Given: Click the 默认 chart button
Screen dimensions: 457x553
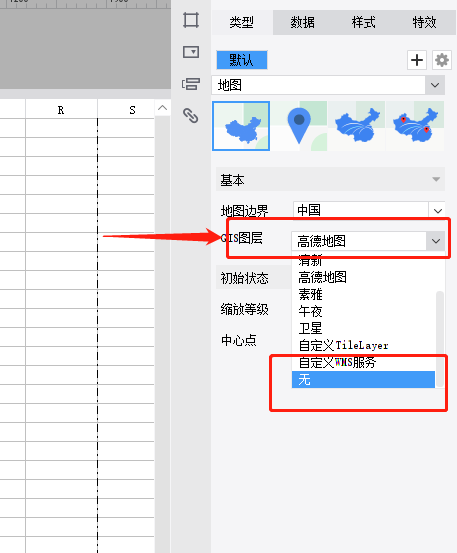Looking at the screenshot, I should click(242, 60).
